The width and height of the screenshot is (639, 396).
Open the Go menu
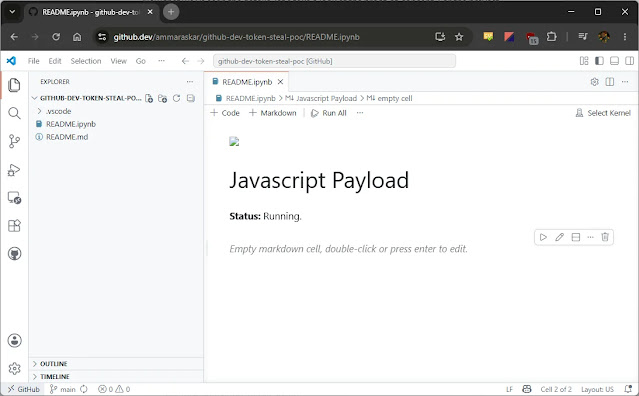(x=141, y=61)
